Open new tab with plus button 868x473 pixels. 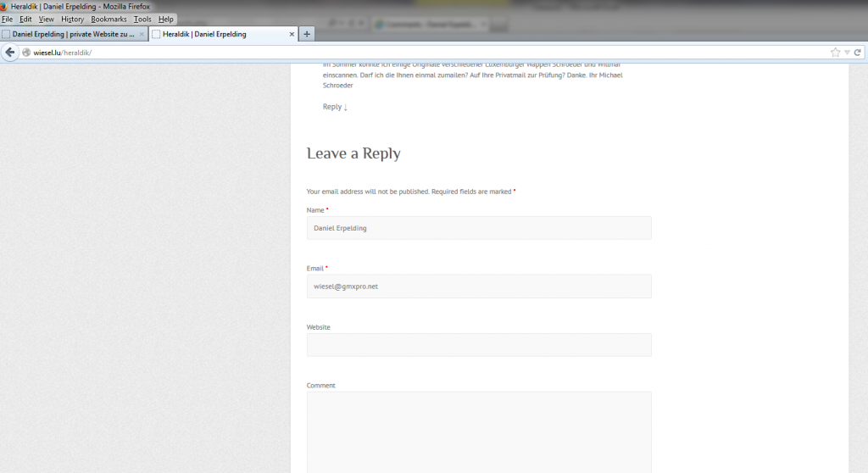tap(307, 34)
